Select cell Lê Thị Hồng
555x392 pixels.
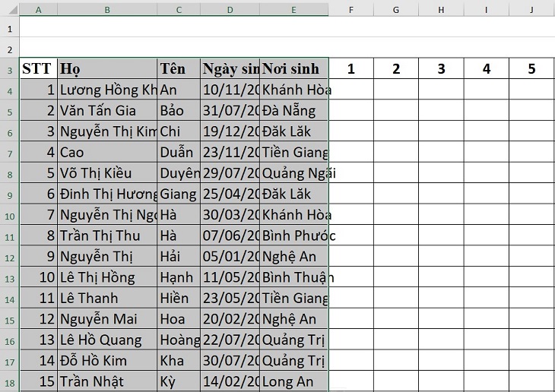pyautogui.click(x=107, y=277)
